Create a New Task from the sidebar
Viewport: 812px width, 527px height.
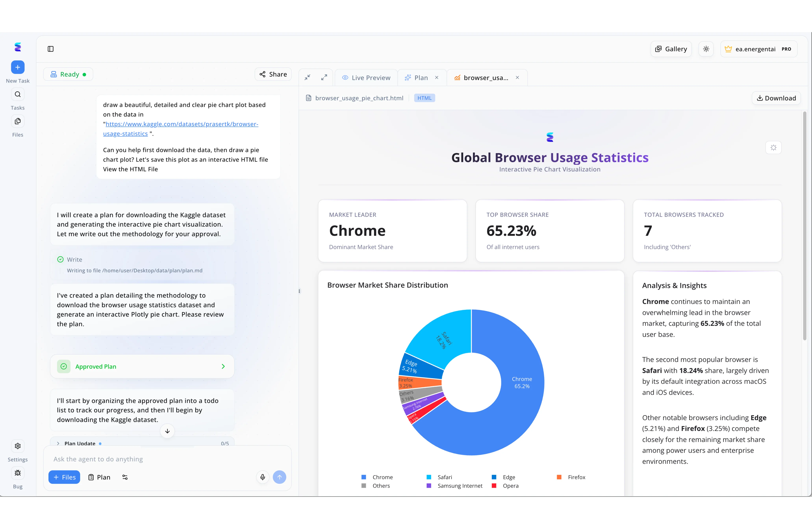tap(17, 67)
